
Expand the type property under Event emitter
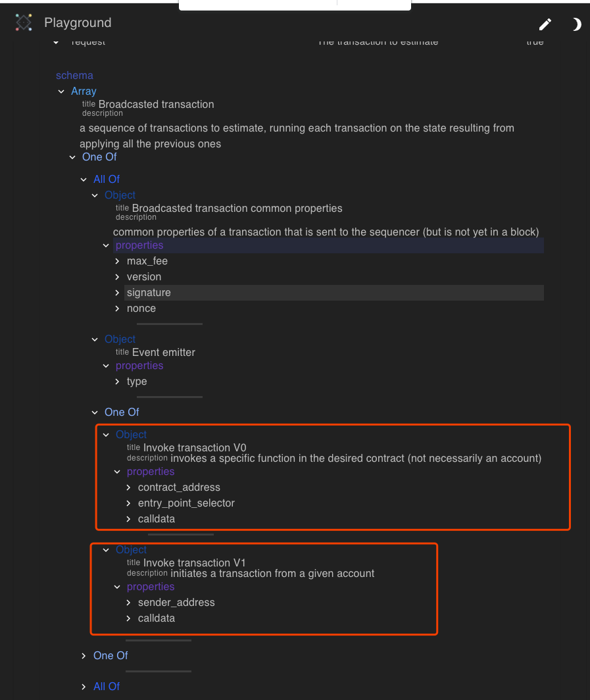[116, 381]
